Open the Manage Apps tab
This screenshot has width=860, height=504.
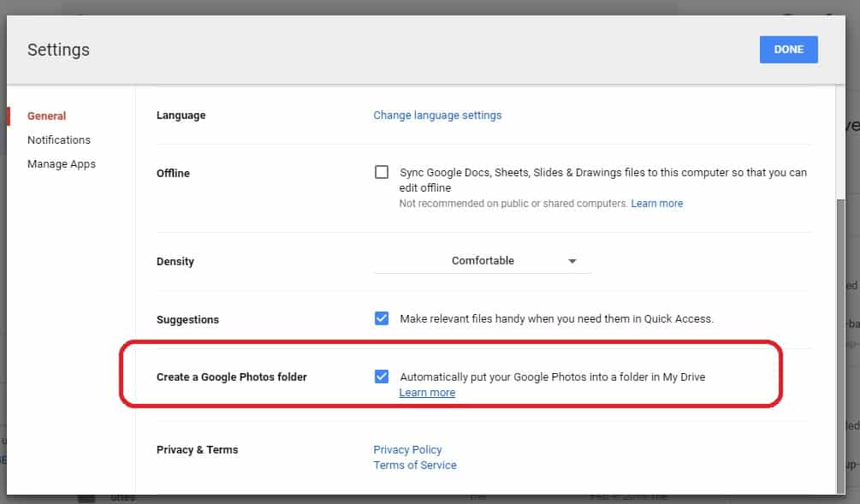tap(62, 164)
